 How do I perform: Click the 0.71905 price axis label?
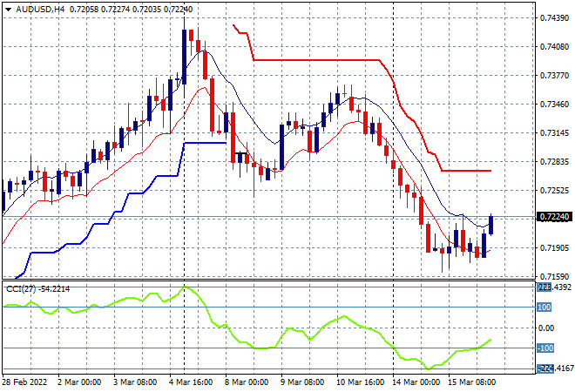click(555, 247)
